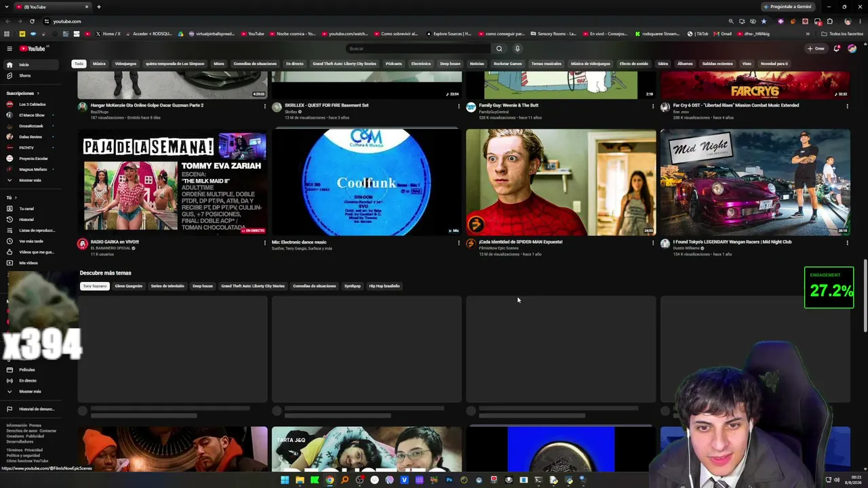Start voice search with the microphone icon

point(517,48)
